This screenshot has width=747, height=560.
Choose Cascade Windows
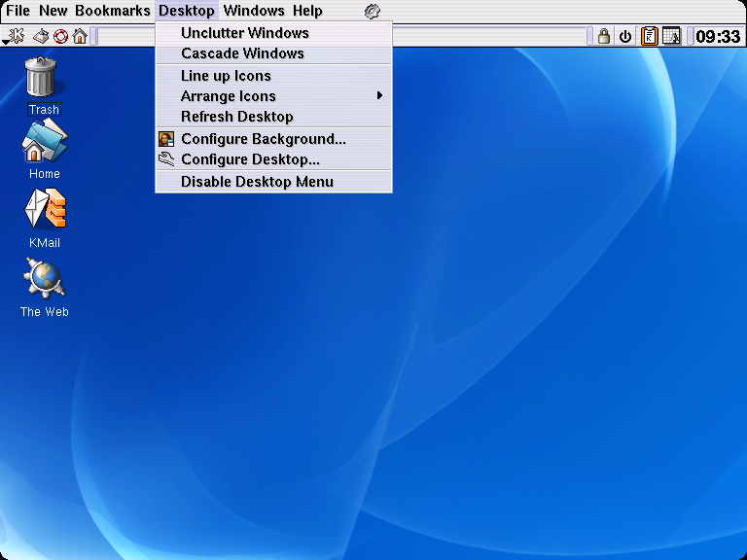pos(274,53)
